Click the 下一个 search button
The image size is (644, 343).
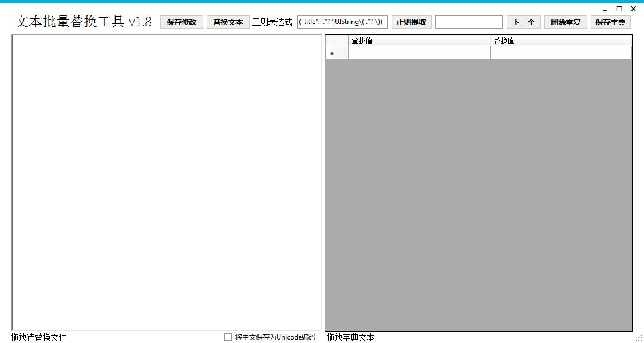pos(523,21)
